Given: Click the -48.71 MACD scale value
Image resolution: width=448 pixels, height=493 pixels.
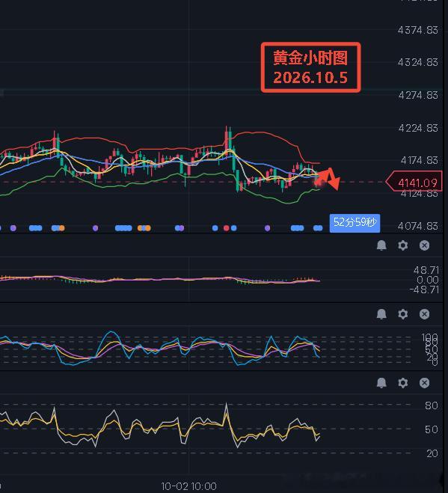Looking at the screenshot, I should [424, 290].
